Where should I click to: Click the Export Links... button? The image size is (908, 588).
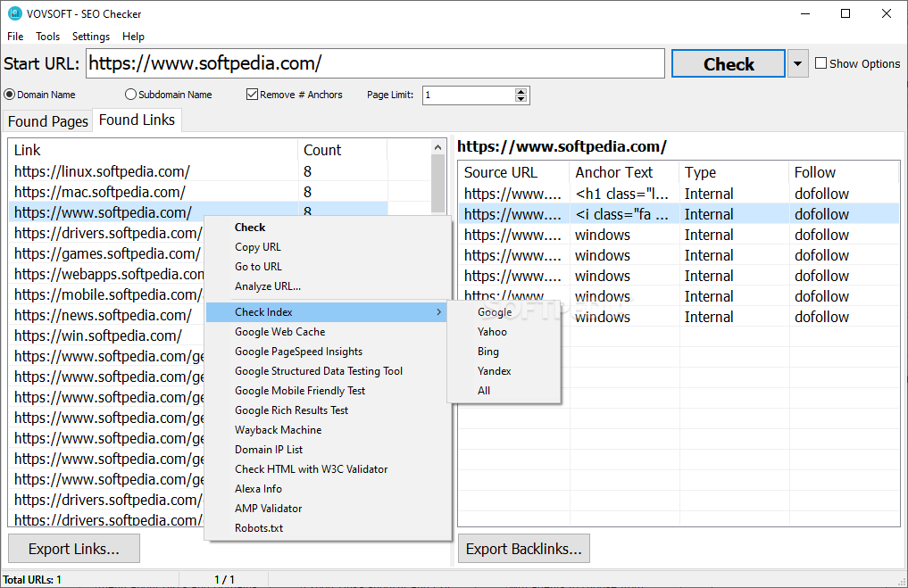pos(74,549)
